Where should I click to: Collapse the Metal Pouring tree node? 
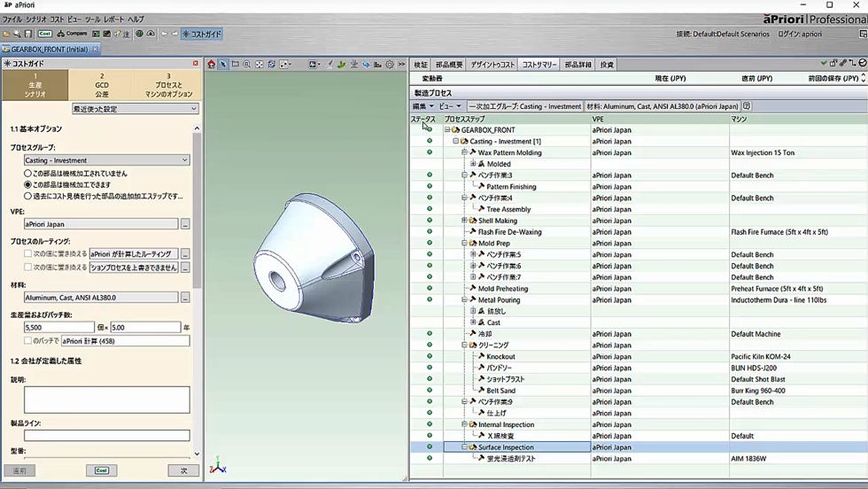464,299
